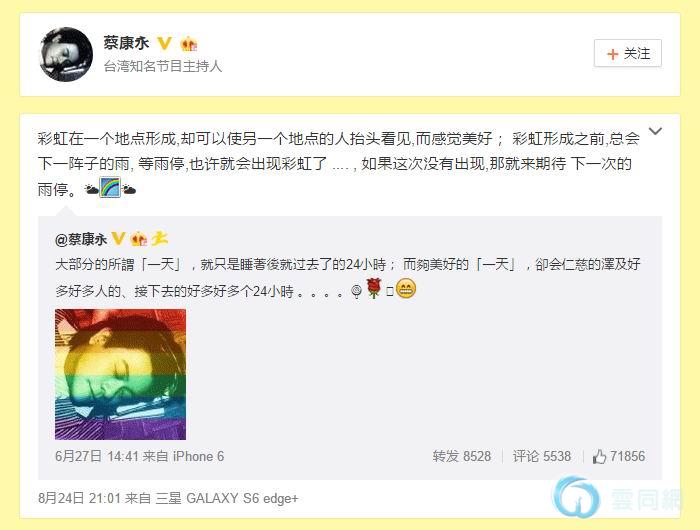Image resolution: width=700 pixels, height=530 pixels.
Task: Click the 蔡康永 username in header
Action: pos(126,43)
